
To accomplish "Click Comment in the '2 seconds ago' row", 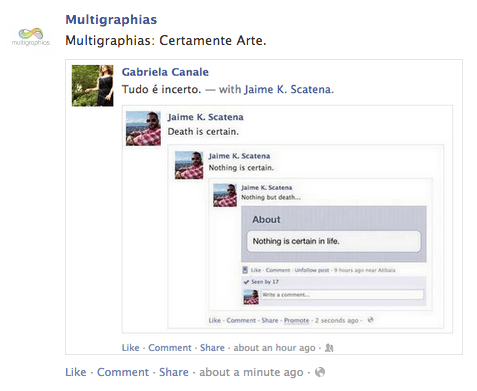I will pos(241,320).
